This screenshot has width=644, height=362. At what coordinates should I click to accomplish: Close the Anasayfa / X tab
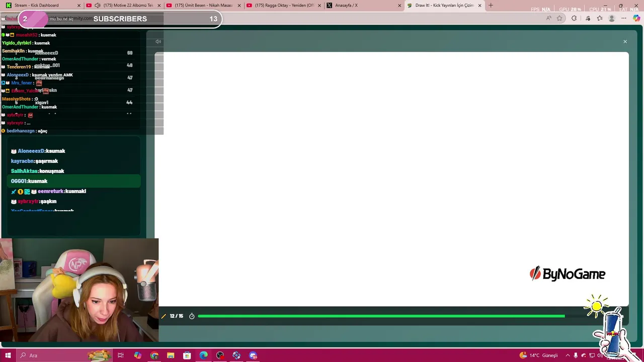coord(399,6)
